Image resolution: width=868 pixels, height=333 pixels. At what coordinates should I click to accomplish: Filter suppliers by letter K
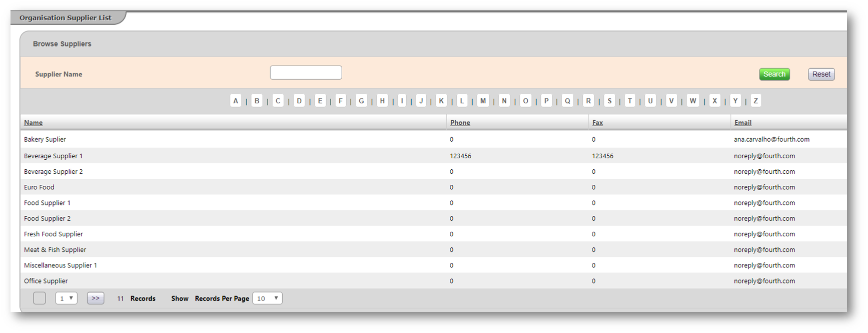441,101
